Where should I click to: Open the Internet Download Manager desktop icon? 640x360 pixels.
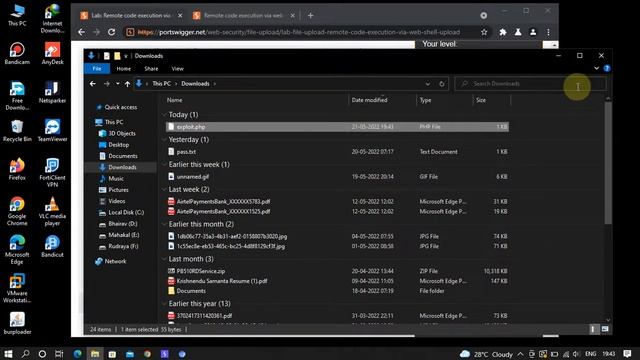[52, 18]
